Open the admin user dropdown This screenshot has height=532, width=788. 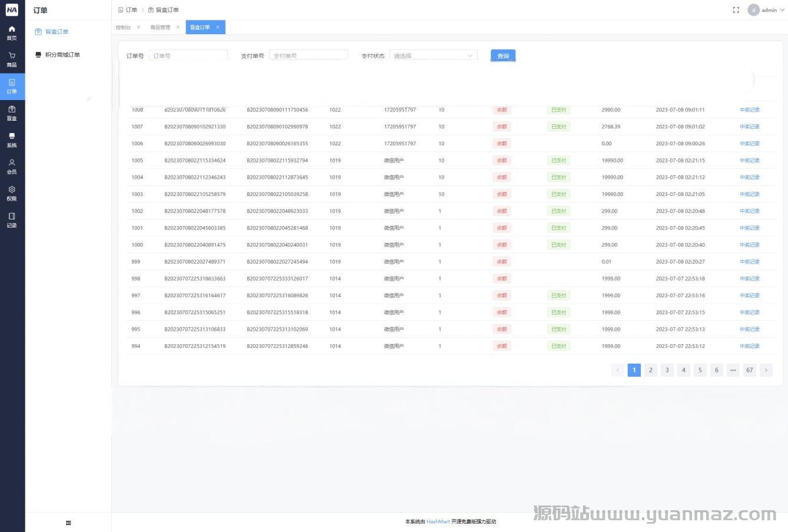click(767, 10)
